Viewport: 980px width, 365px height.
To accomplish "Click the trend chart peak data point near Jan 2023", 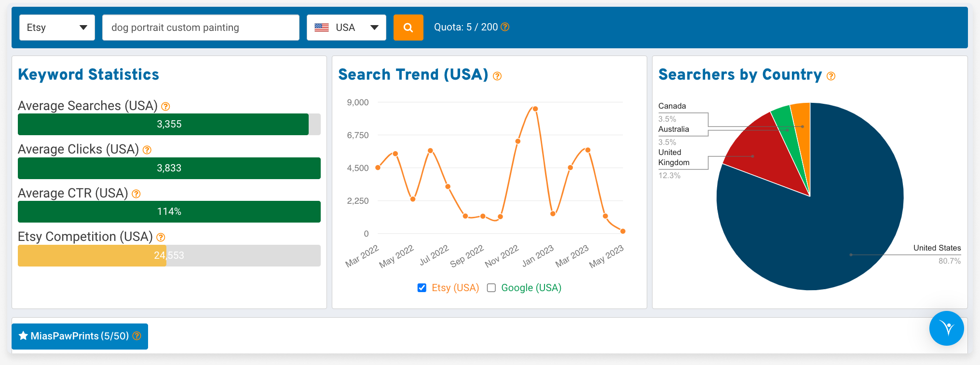I will [x=535, y=109].
